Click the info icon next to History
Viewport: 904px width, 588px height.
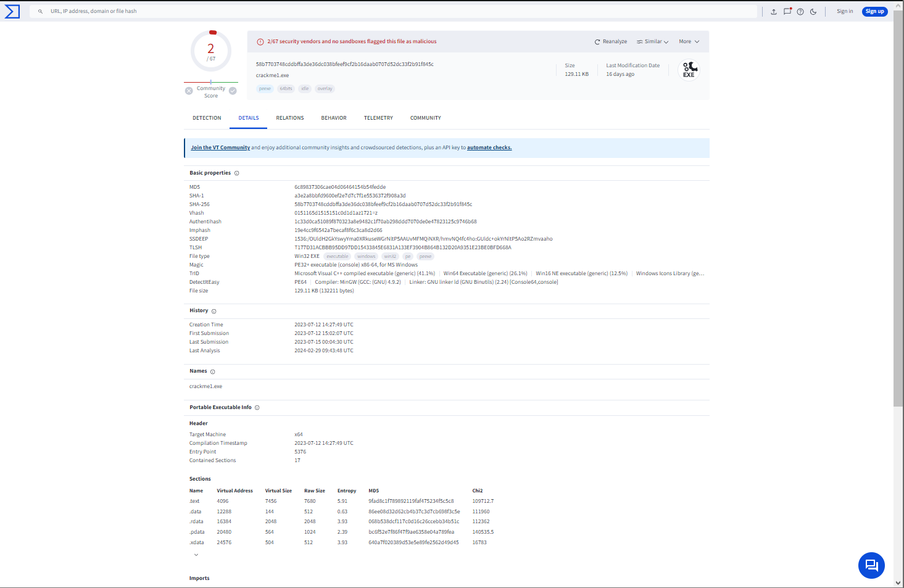point(214,311)
